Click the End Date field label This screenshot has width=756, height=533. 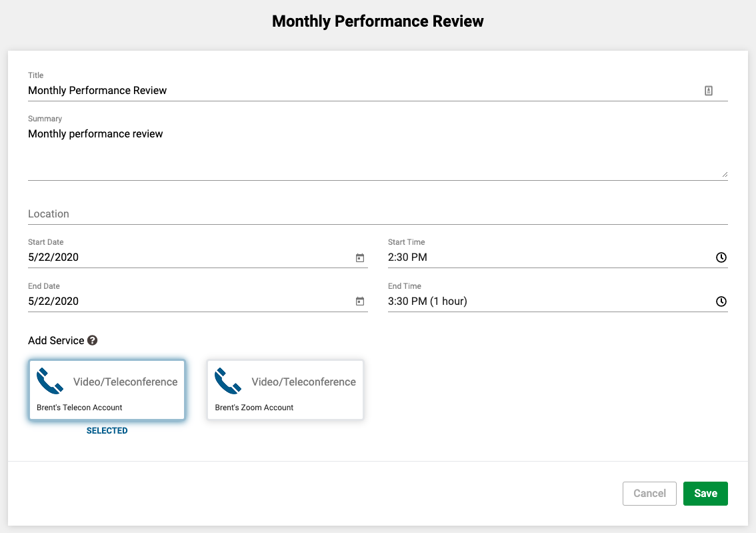[44, 286]
